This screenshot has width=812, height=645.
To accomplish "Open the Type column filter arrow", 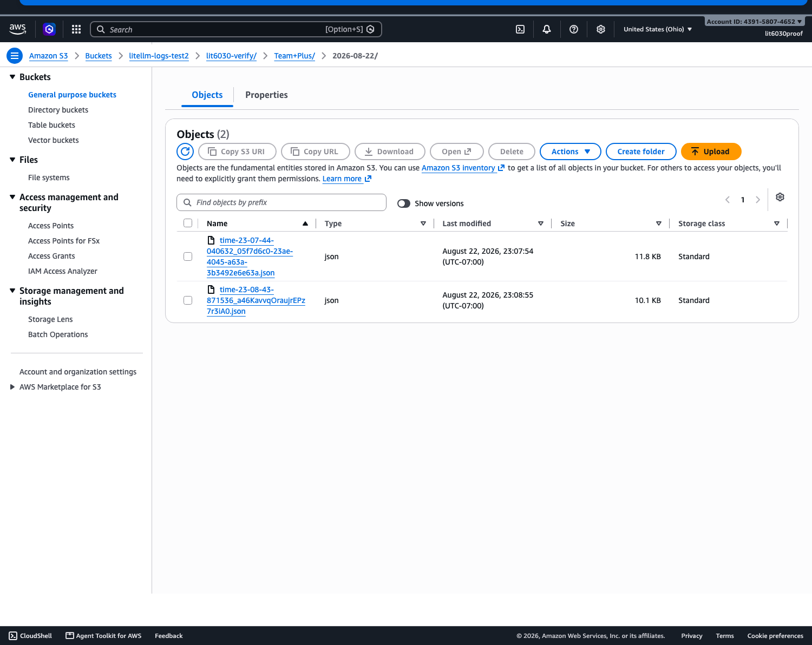I will (x=423, y=223).
